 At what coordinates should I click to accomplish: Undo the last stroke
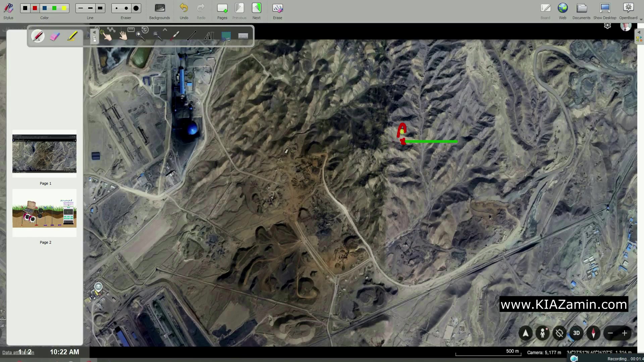(x=184, y=10)
